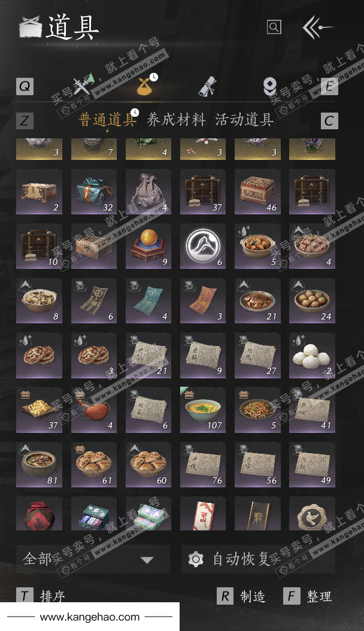Click the gear icon beside 自动恢复

196,559
